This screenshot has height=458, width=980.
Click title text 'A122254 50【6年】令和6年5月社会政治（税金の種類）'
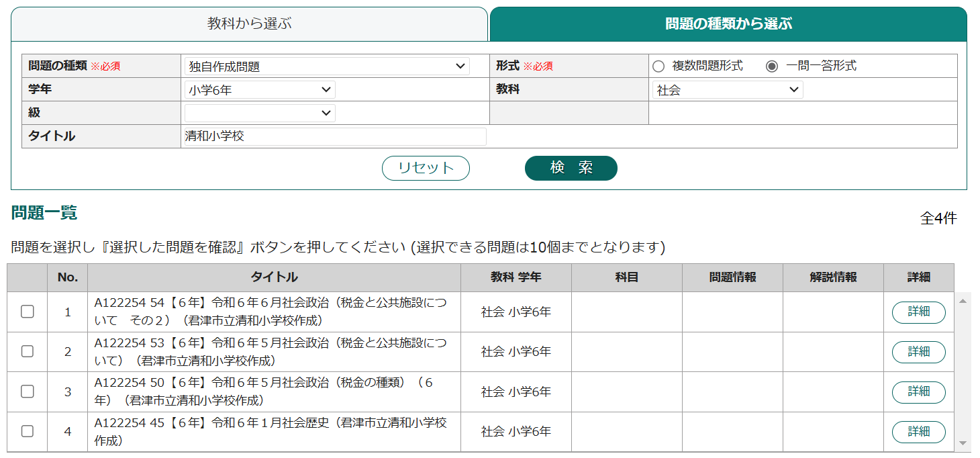click(x=264, y=392)
